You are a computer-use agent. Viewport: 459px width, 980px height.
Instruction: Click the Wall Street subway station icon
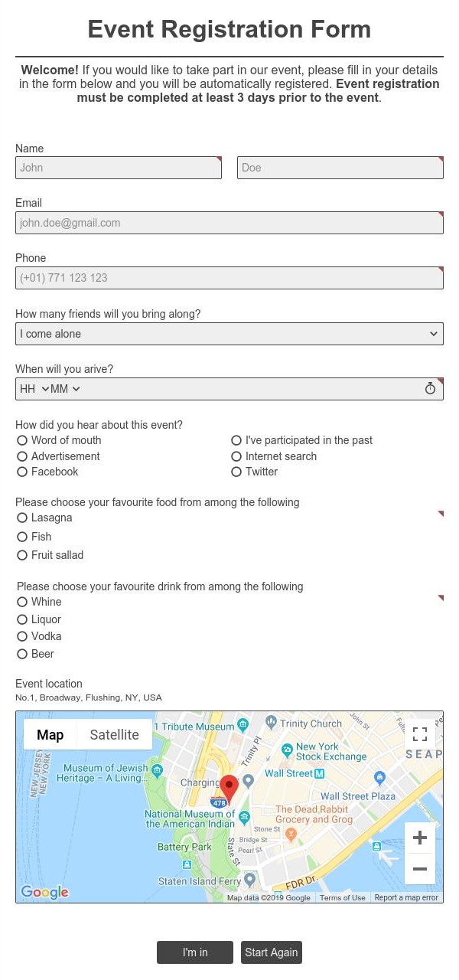tap(320, 773)
